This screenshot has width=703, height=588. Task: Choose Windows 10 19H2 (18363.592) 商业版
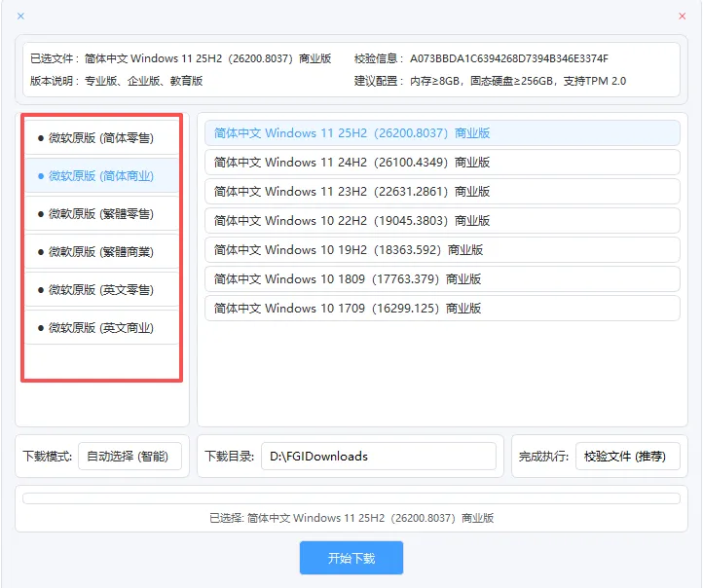(442, 249)
